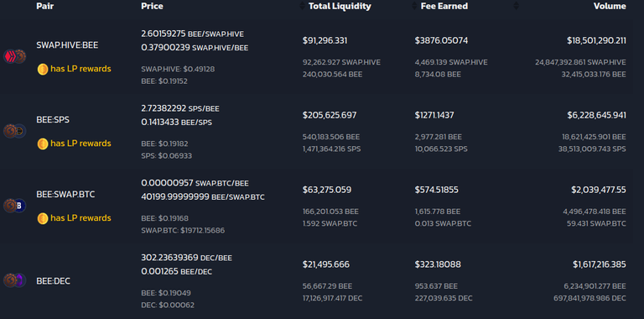Select total liquidity $63,275.059
This screenshot has width=644, height=319.
(327, 190)
